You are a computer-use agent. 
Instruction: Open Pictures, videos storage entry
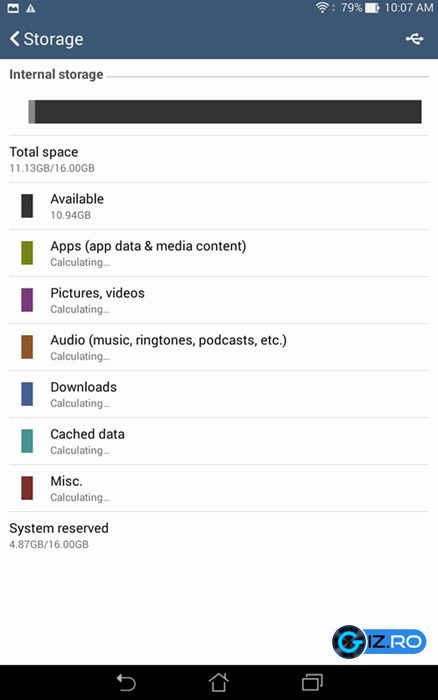point(219,300)
